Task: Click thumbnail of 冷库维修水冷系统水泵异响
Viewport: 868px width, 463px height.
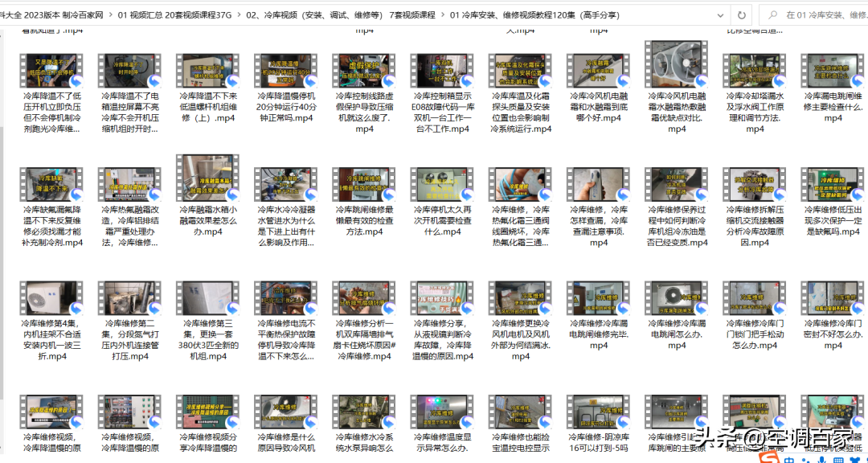Action: (364, 412)
